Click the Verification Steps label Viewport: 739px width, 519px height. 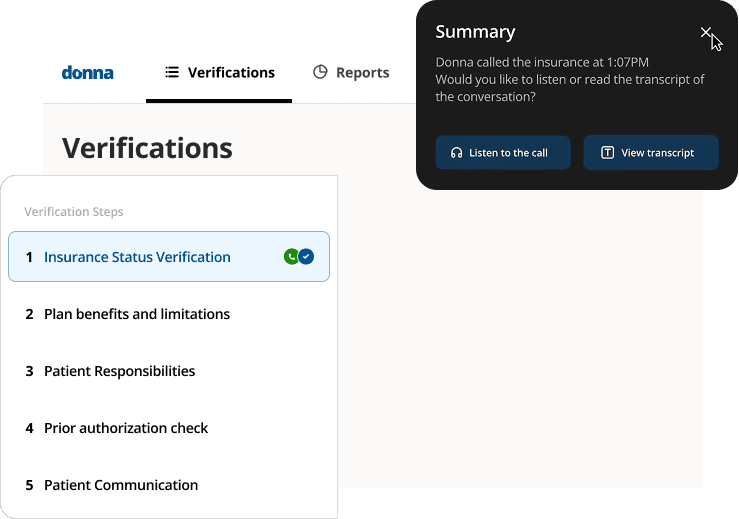(74, 212)
